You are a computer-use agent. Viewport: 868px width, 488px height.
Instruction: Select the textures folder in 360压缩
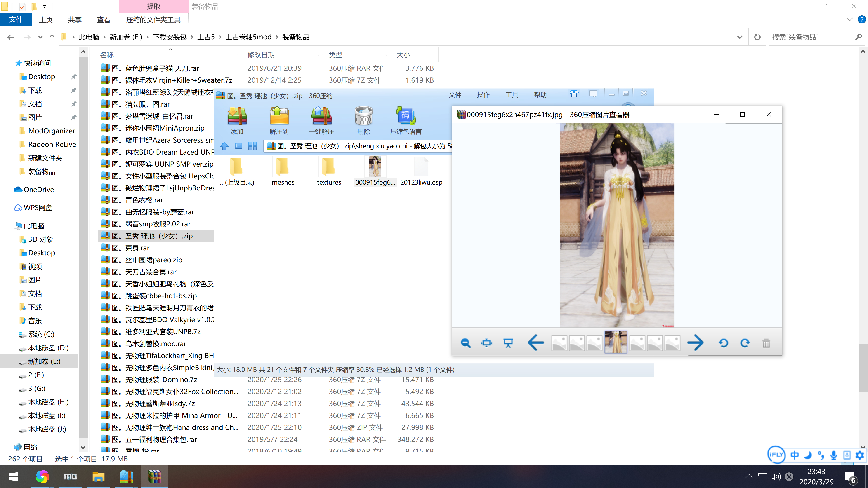tap(329, 171)
